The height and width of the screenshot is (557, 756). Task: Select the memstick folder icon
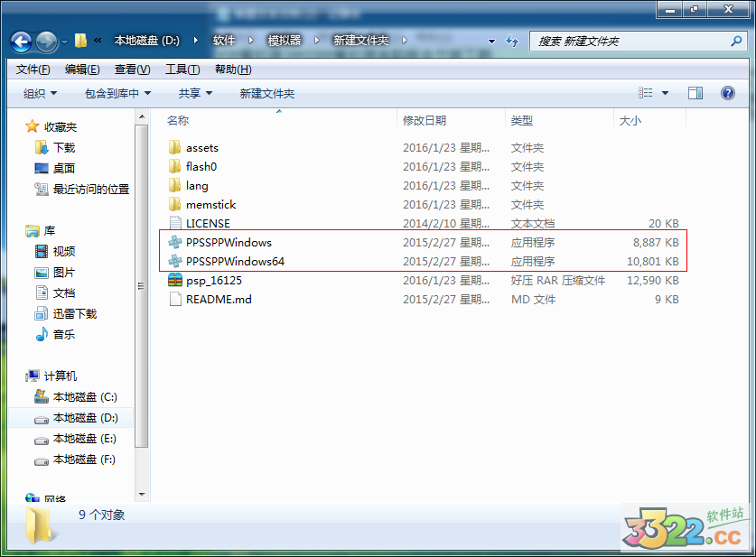click(174, 204)
